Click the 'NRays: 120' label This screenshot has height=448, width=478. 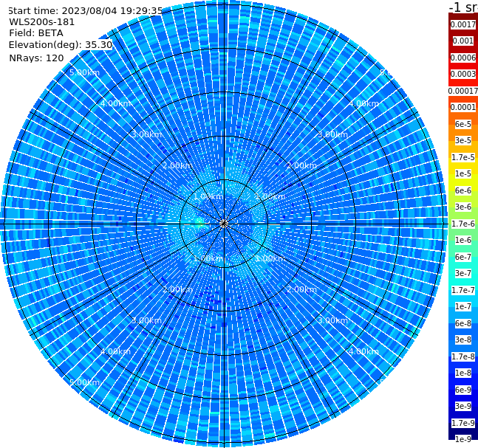click(x=36, y=58)
